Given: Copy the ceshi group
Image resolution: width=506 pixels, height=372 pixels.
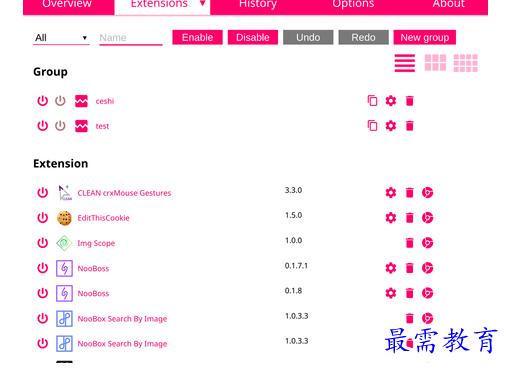Looking at the screenshot, I should 372,101.
